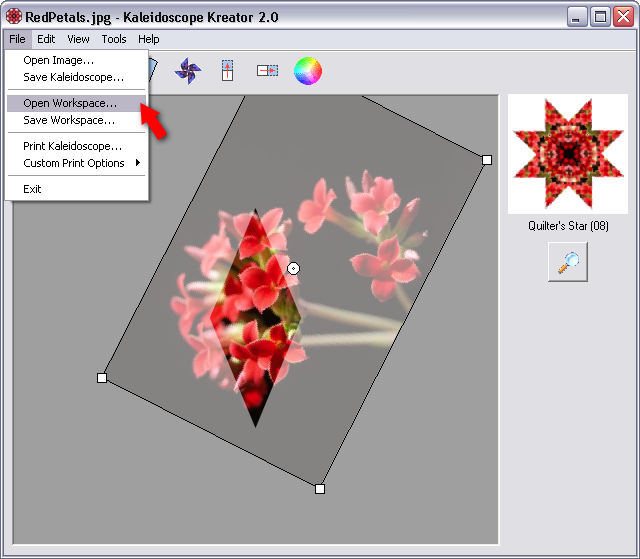Select Open Workspace... menu entry

[x=77, y=103]
